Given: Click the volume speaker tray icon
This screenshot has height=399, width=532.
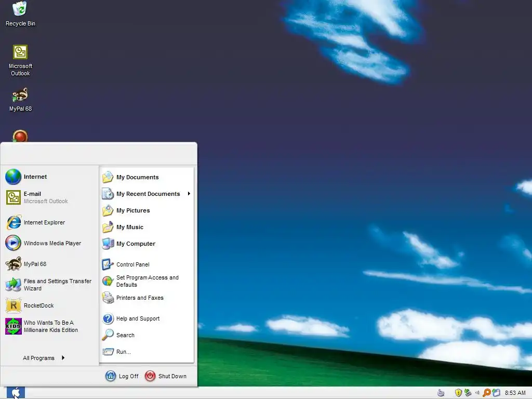Looking at the screenshot, I should pos(477,393).
